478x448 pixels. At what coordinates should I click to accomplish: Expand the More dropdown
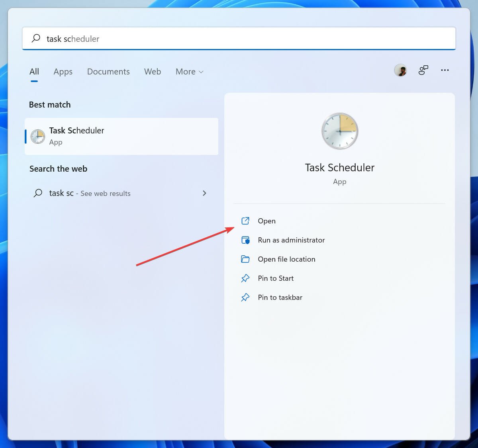[190, 72]
